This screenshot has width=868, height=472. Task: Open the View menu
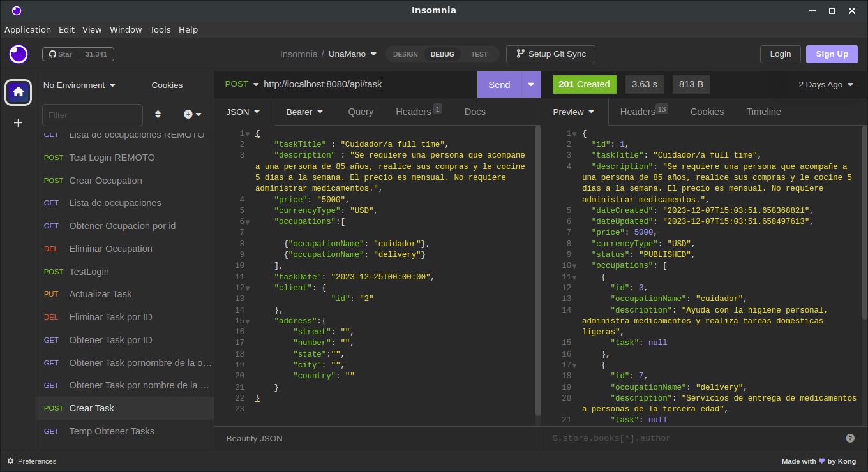(x=92, y=29)
